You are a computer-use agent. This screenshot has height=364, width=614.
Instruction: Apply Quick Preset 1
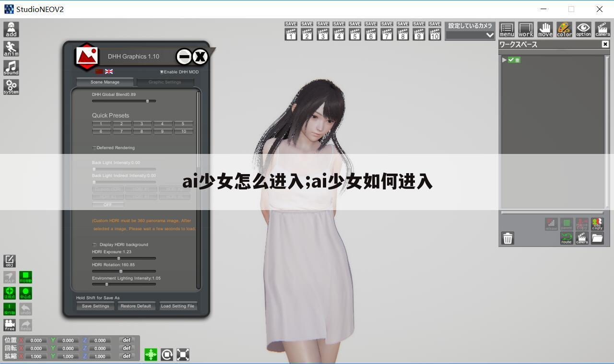pos(101,124)
